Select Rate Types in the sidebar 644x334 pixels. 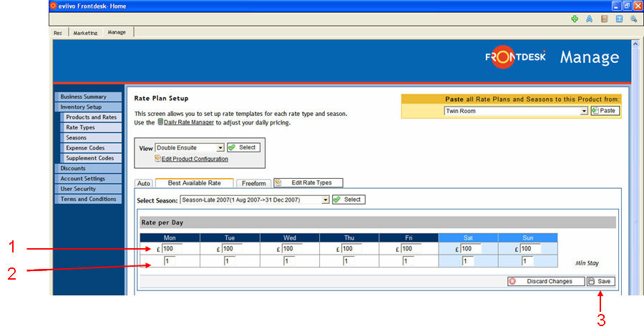(x=80, y=127)
